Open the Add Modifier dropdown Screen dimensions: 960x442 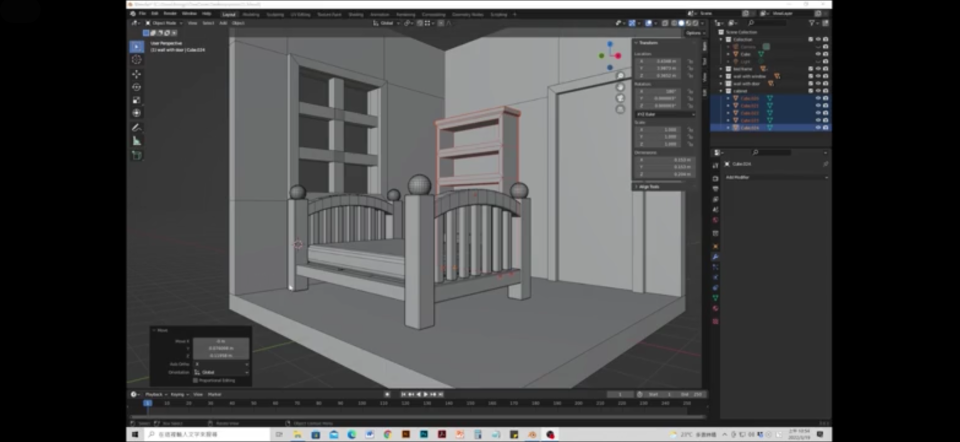tap(776, 177)
